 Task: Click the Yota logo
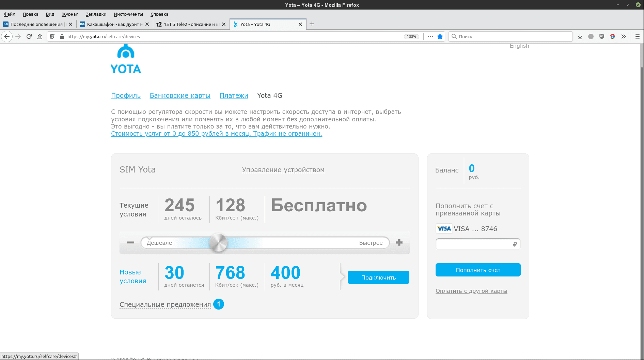[126, 60]
